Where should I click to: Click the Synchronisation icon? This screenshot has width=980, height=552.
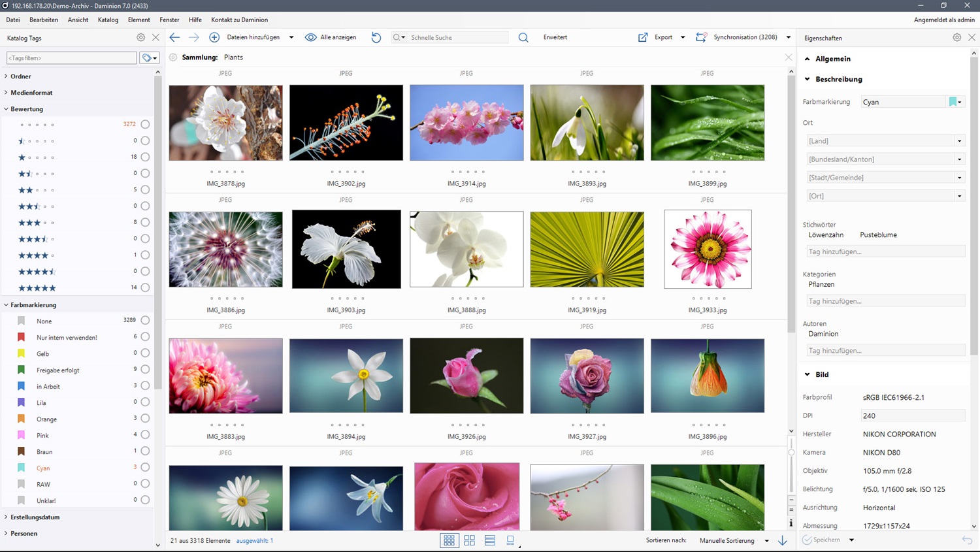coord(701,37)
